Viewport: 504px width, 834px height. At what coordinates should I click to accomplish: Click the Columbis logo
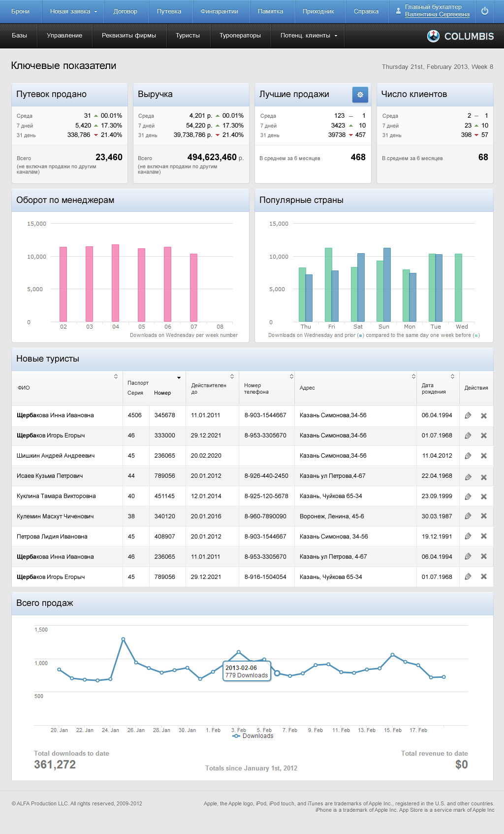click(x=460, y=36)
